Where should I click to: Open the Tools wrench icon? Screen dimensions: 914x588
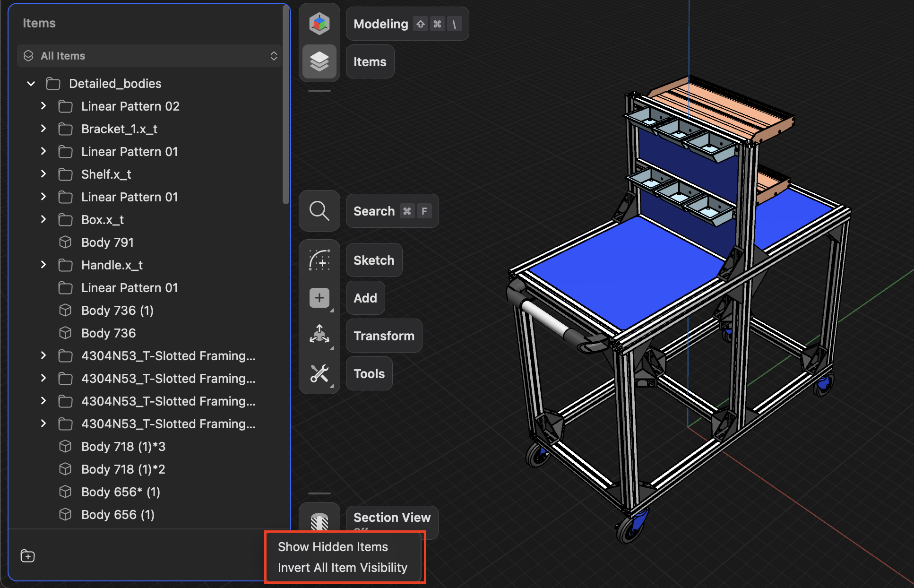pos(319,373)
